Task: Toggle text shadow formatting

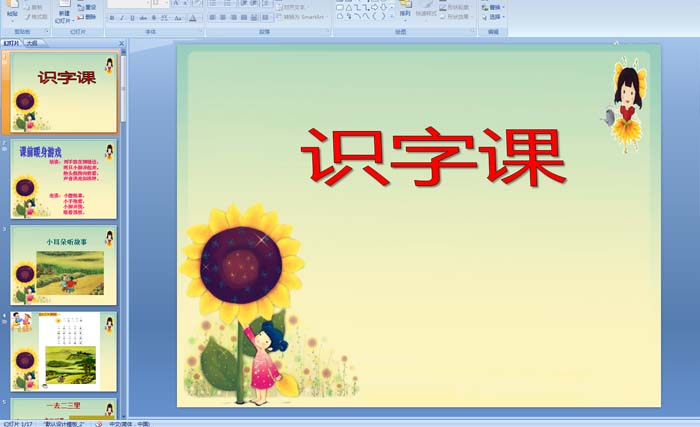Action: click(154, 18)
